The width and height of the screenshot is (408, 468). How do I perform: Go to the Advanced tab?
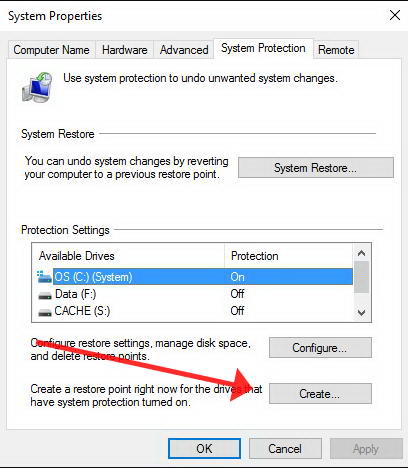tap(184, 50)
